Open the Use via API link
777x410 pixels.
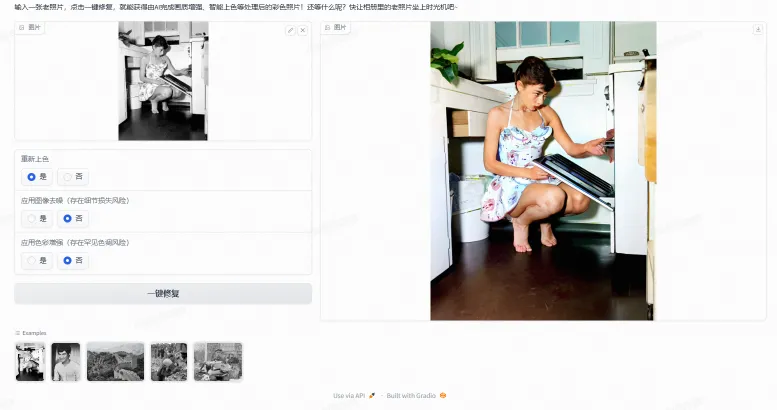click(x=354, y=396)
